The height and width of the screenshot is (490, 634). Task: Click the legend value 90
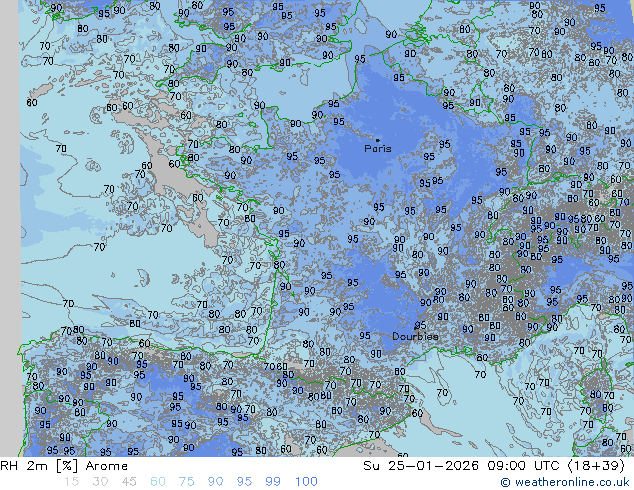(215, 482)
